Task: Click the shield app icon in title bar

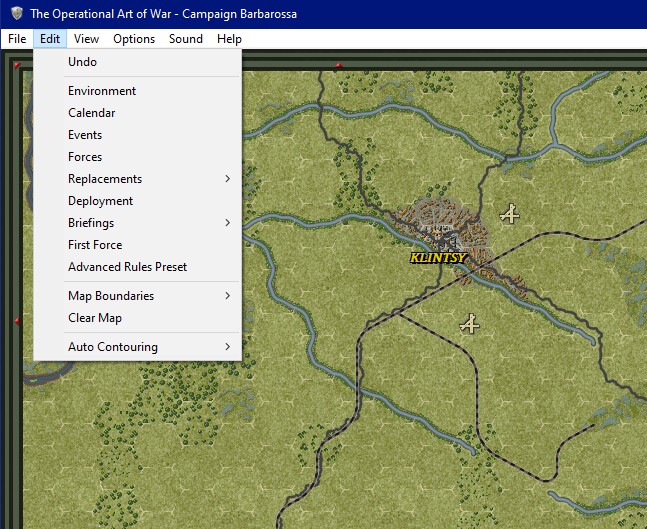Action: (x=17, y=14)
